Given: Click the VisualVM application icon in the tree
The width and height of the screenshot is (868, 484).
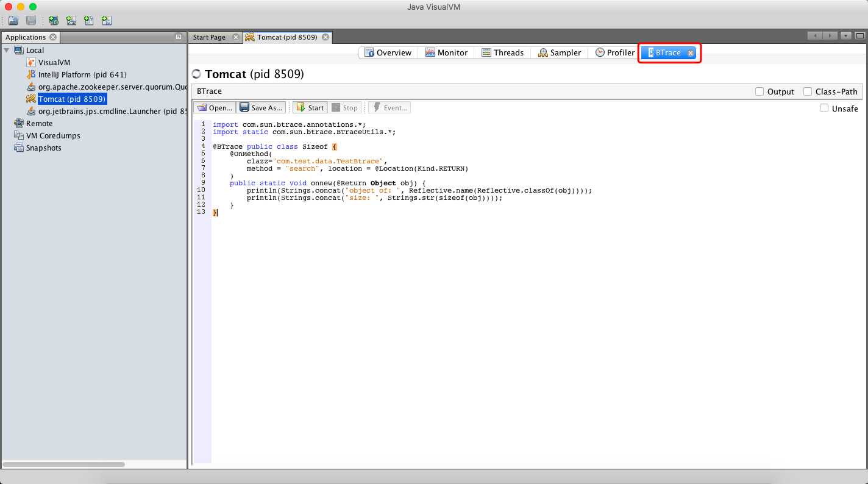Looking at the screenshot, I should [31, 62].
